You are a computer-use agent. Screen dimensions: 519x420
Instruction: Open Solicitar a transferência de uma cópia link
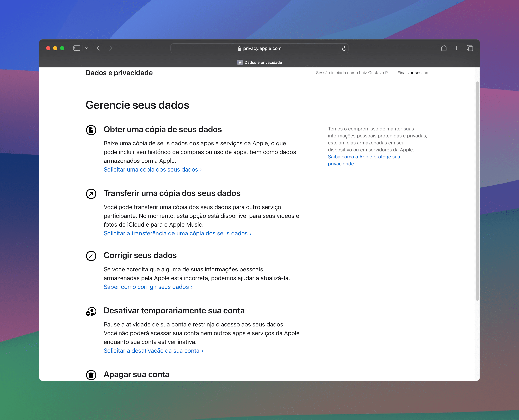pos(178,233)
